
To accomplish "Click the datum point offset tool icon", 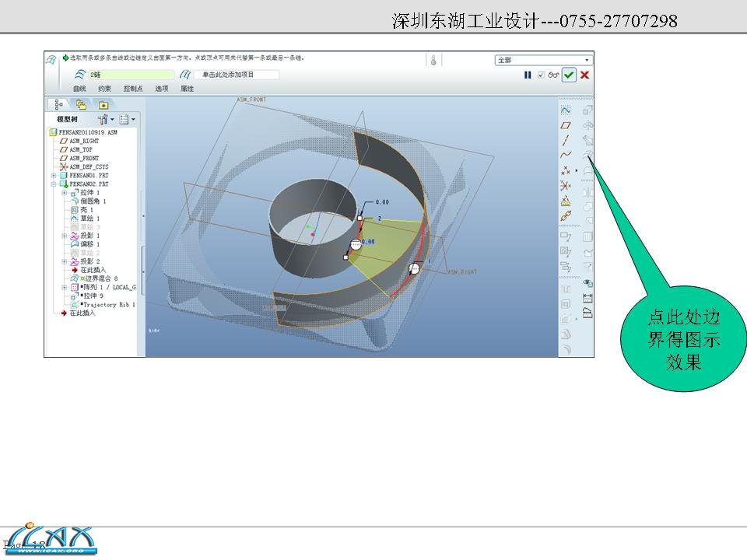I will click(566, 201).
